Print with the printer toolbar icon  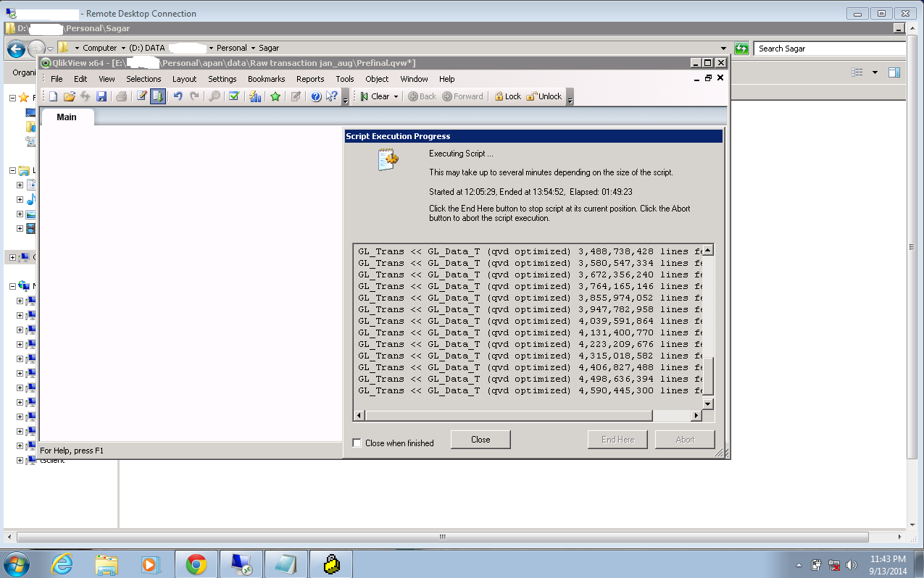[x=122, y=96]
